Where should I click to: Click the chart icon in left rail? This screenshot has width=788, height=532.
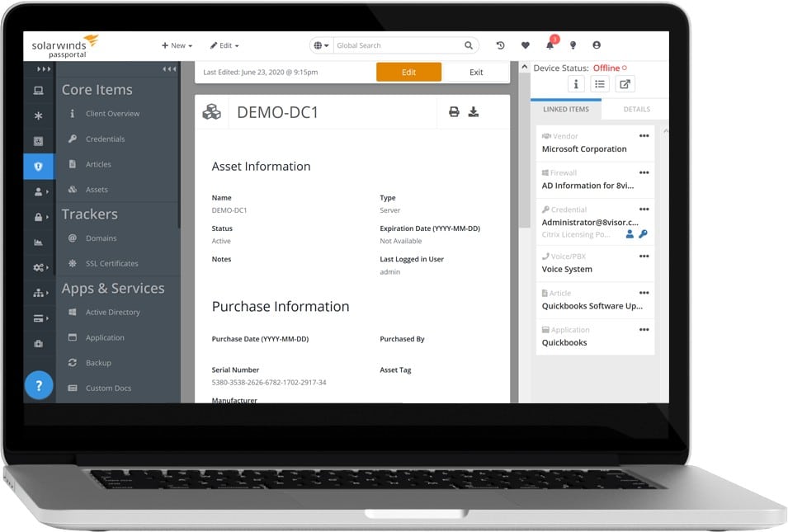38,242
